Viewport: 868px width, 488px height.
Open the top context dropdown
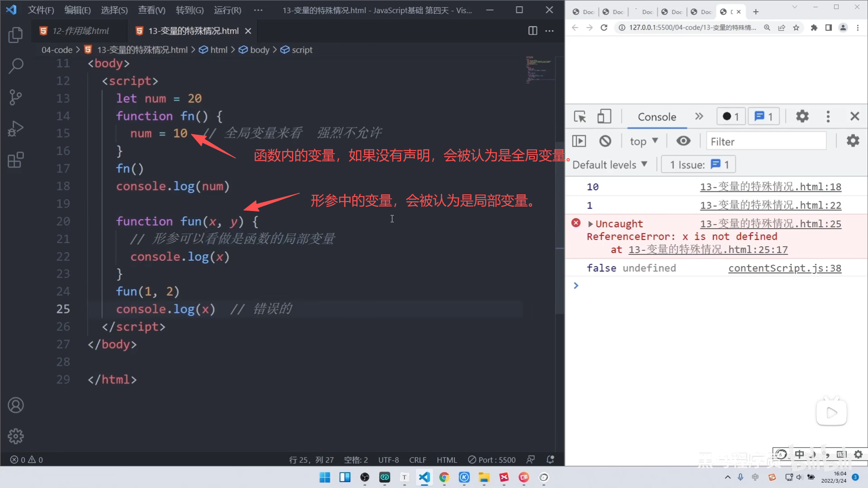pos(644,141)
